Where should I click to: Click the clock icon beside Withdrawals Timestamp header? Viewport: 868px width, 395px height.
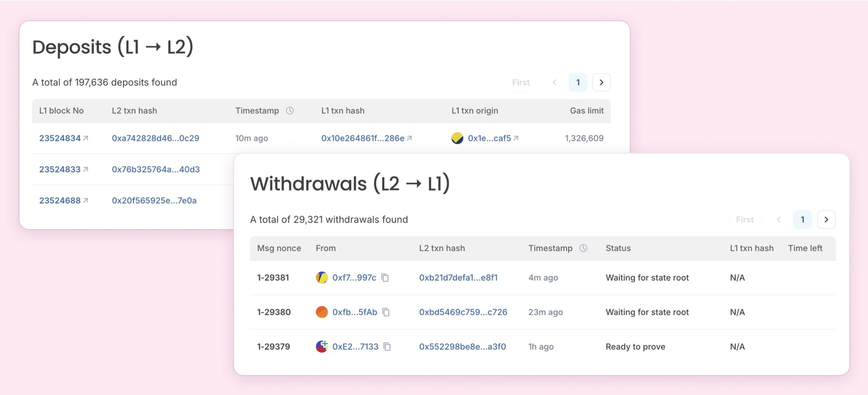[x=583, y=248]
